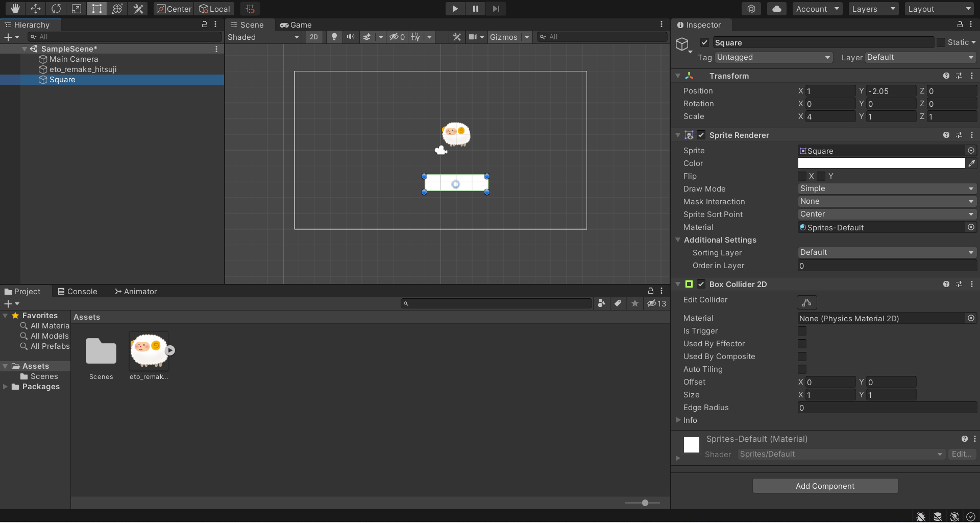The height and width of the screenshot is (523, 980).
Task: Click the Edit Collider icon button
Action: click(x=806, y=302)
